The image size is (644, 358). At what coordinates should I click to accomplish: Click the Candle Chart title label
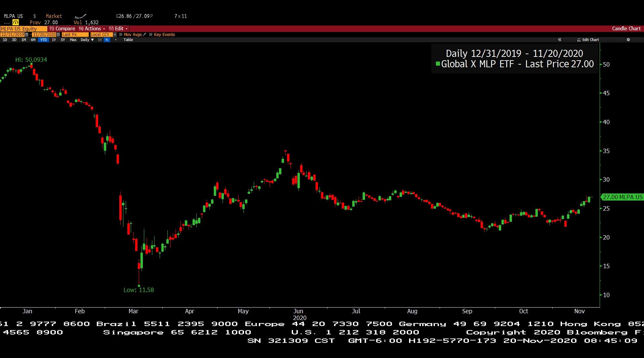626,29
